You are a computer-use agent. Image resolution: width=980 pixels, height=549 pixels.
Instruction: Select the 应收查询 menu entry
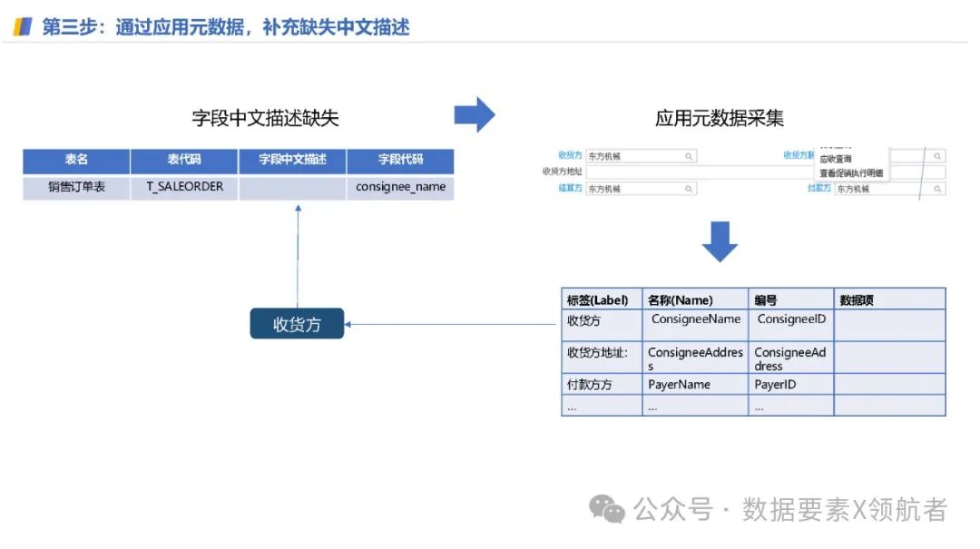coord(835,161)
